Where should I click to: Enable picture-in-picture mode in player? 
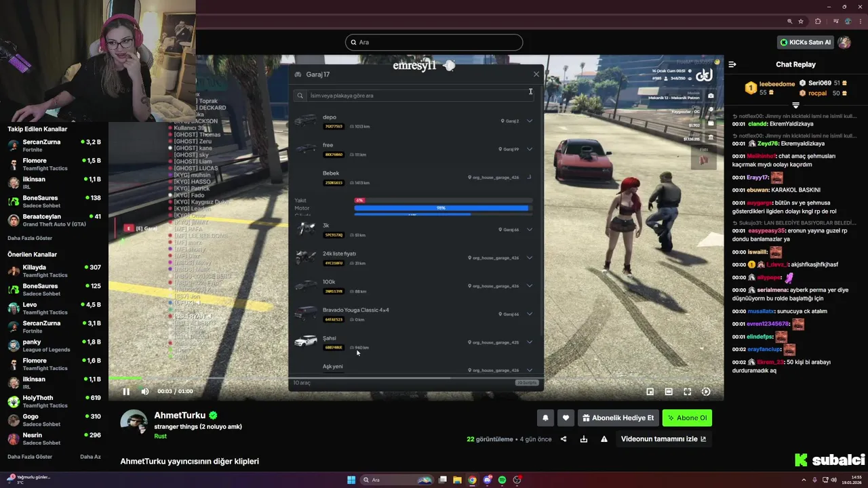650,391
